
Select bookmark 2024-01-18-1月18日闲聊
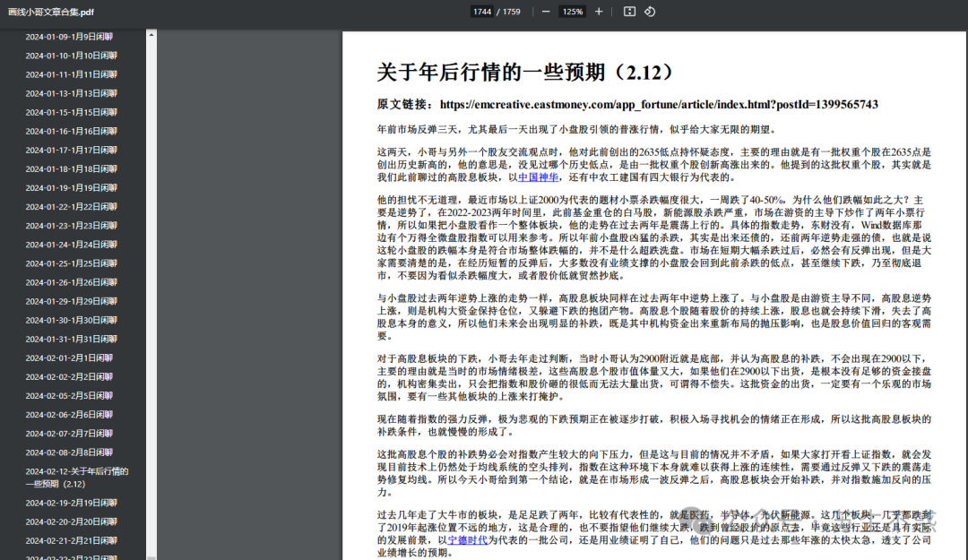[x=72, y=169]
